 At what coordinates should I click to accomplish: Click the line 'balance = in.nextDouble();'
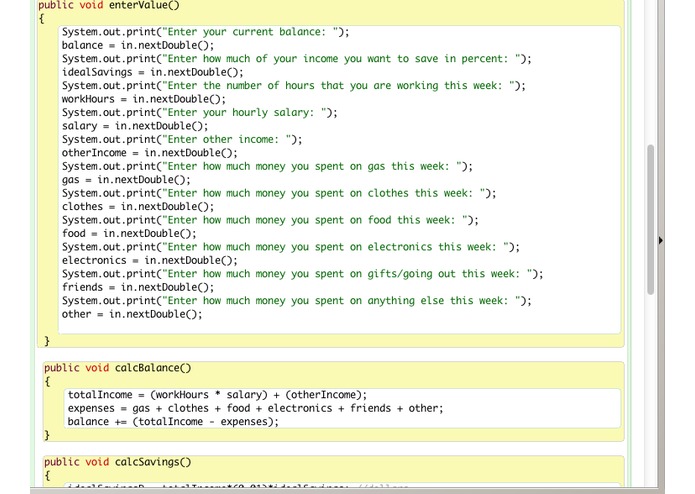pyautogui.click(x=138, y=45)
